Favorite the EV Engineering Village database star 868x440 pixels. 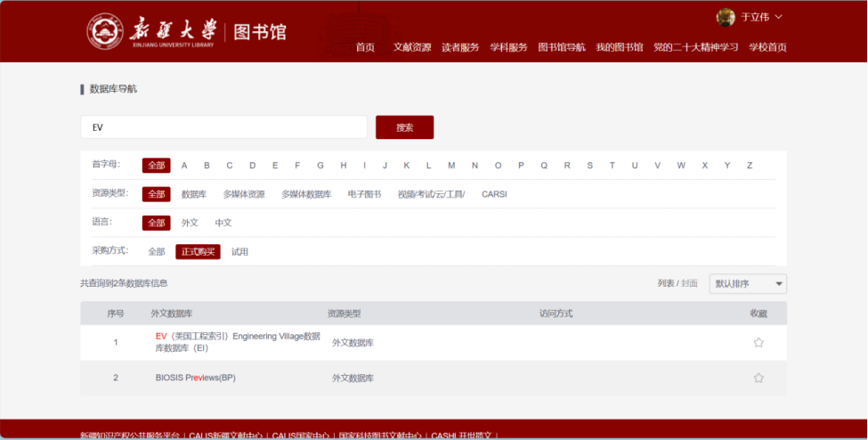point(758,342)
